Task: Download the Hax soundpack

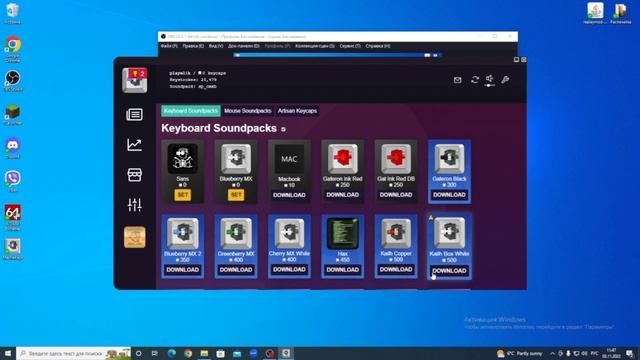Action: [x=342, y=269]
